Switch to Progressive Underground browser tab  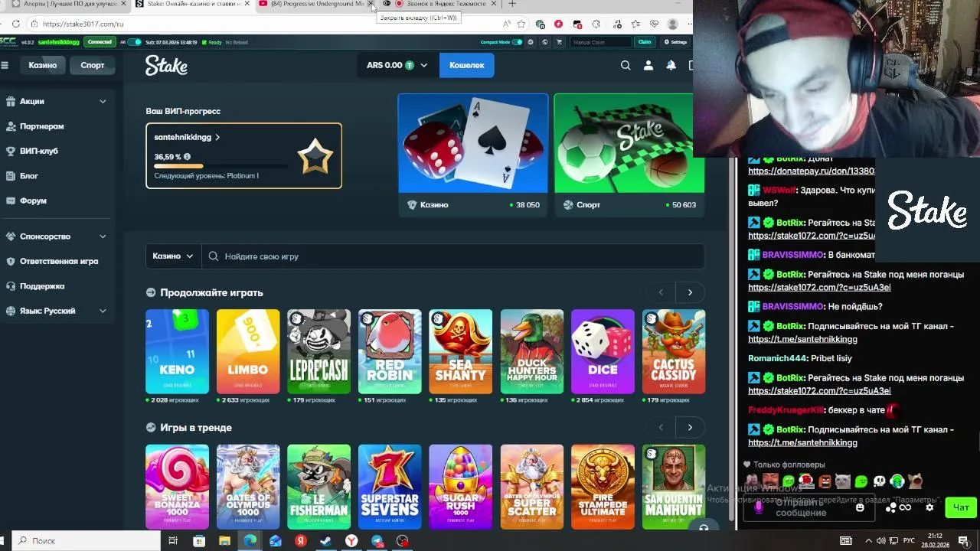point(315,4)
